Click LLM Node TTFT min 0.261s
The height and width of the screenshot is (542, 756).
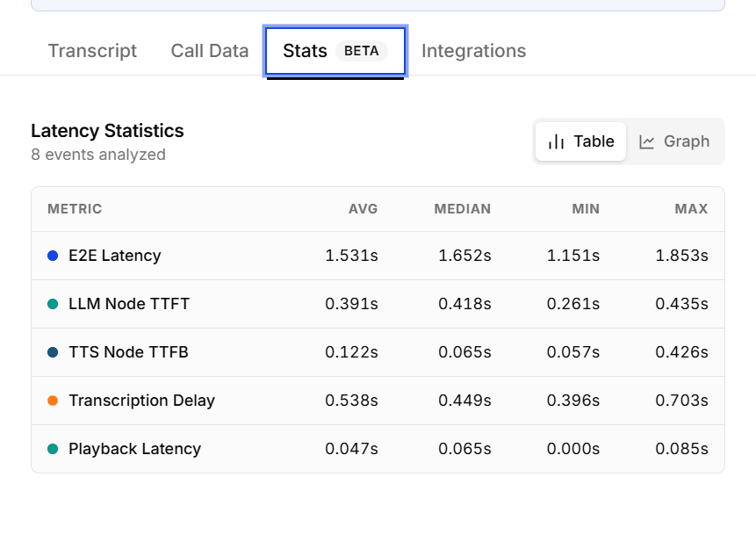(573, 304)
